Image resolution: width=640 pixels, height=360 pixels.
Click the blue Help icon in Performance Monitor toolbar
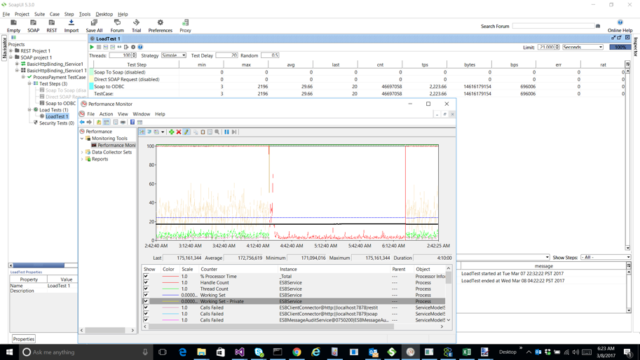point(132,122)
